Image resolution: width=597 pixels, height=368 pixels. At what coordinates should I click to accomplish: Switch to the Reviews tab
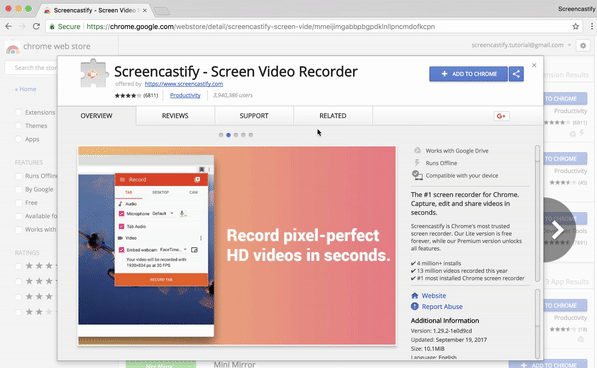tap(175, 116)
